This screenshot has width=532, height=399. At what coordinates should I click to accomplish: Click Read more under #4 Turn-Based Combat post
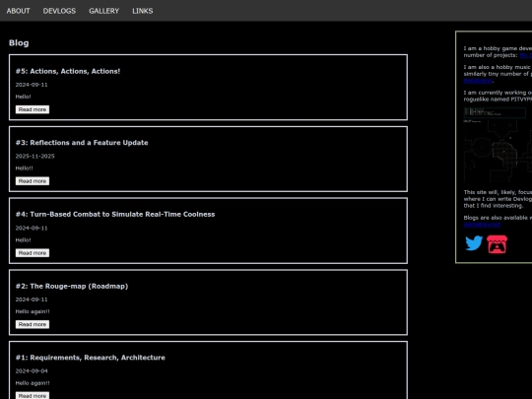click(33, 253)
